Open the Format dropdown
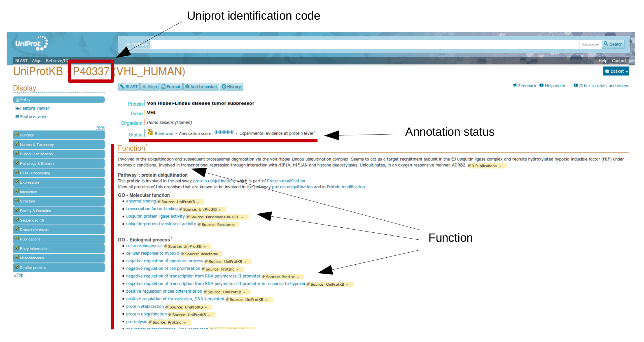The height and width of the screenshot is (342, 644). (171, 87)
